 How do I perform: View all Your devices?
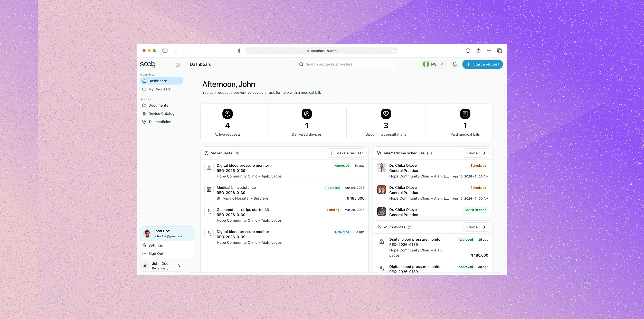476,227
